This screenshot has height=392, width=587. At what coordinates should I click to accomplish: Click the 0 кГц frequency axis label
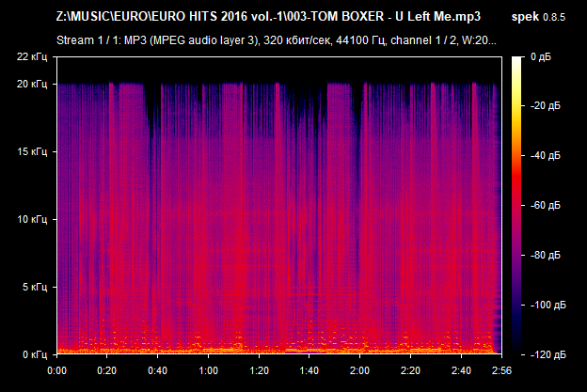click(35, 354)
